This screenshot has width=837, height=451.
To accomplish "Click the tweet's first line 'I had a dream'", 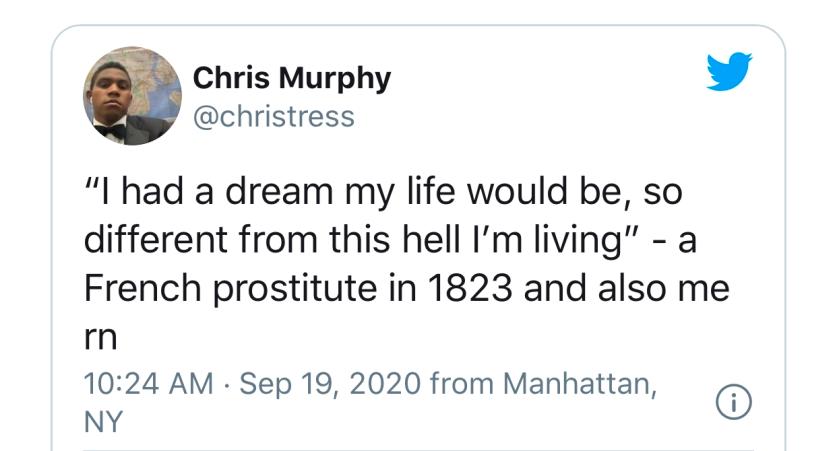I will click(215, 191).
